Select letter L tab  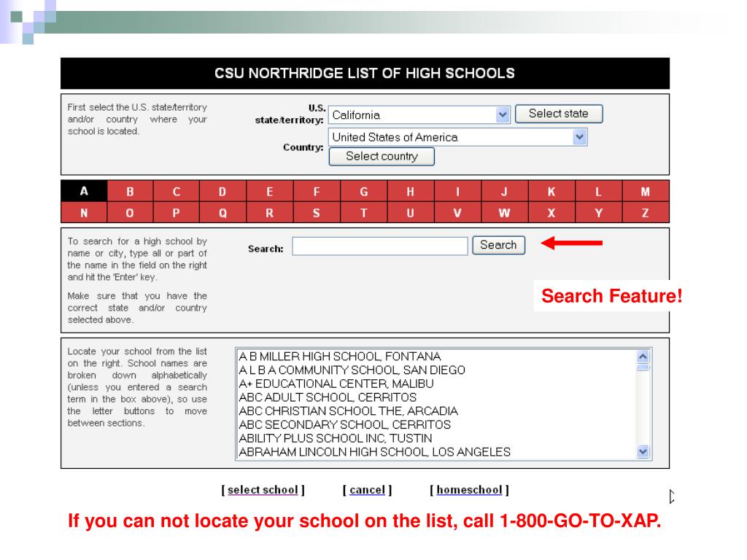599,191
